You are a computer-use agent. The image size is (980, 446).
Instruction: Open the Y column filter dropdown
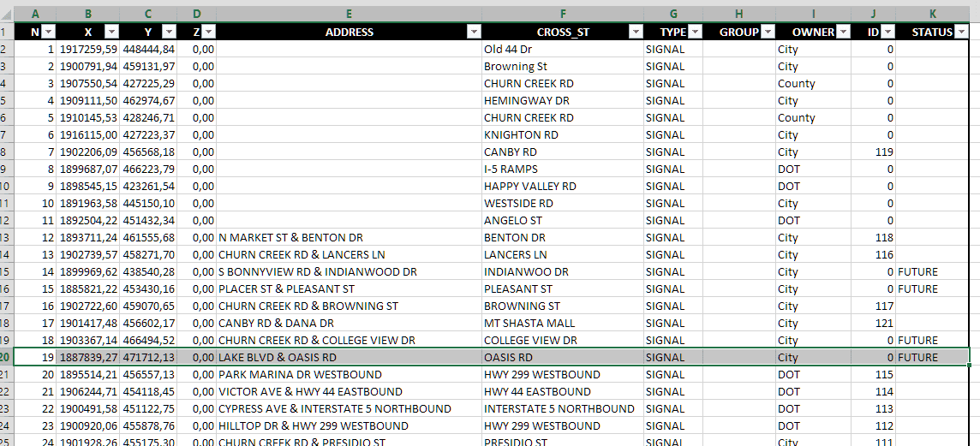coord(169,32)
